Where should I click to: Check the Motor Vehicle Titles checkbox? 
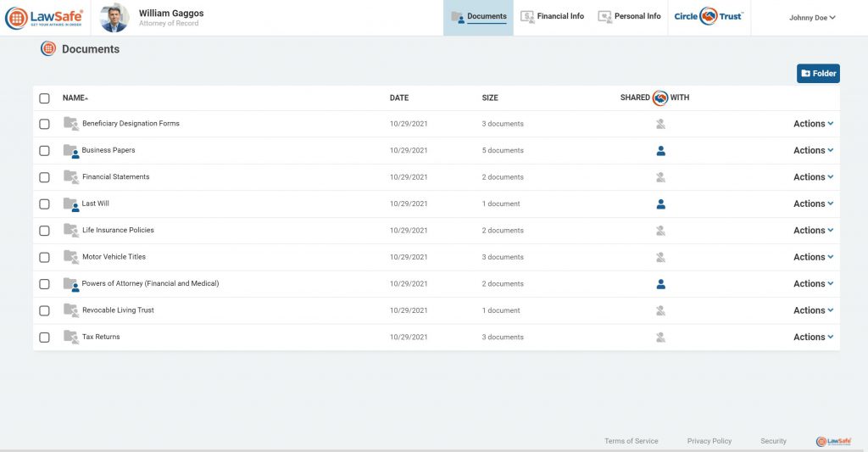pos(44,257)
